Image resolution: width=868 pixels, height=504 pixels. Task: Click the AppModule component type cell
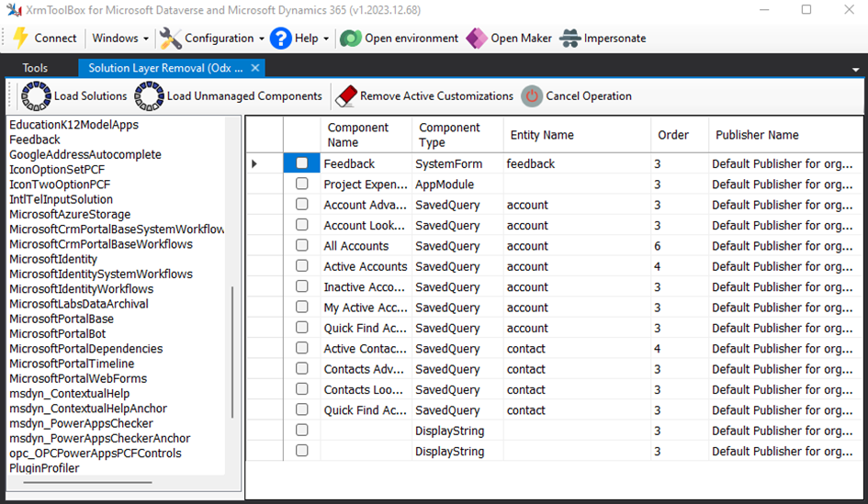pos(457,185)
